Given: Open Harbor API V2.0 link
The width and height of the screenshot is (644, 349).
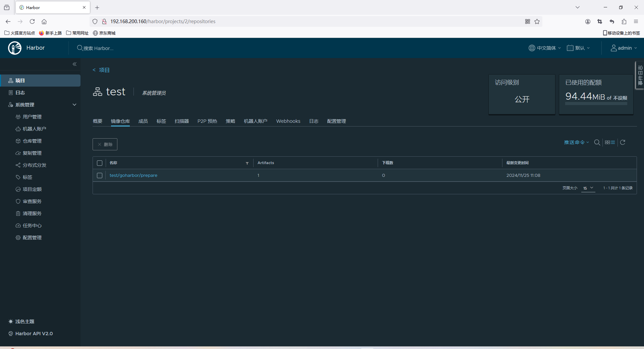Looking at the screenshot, I should [x=31, y=334].
